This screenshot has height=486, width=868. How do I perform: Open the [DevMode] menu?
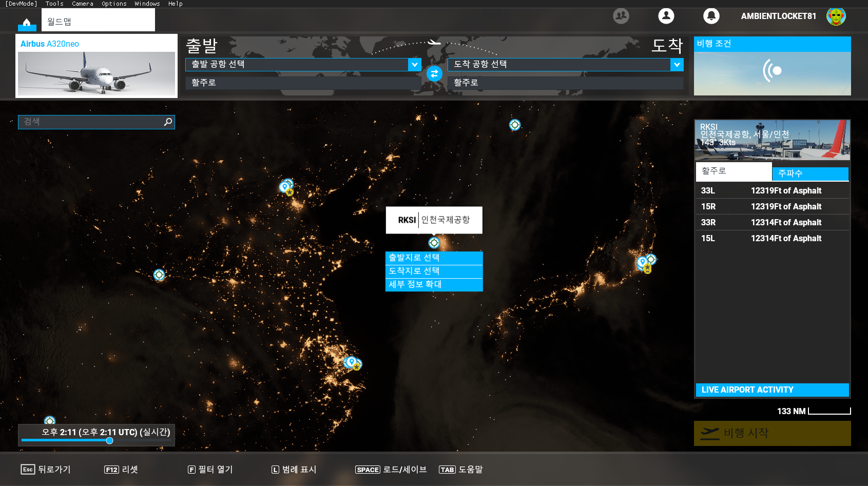pos(21,4)
